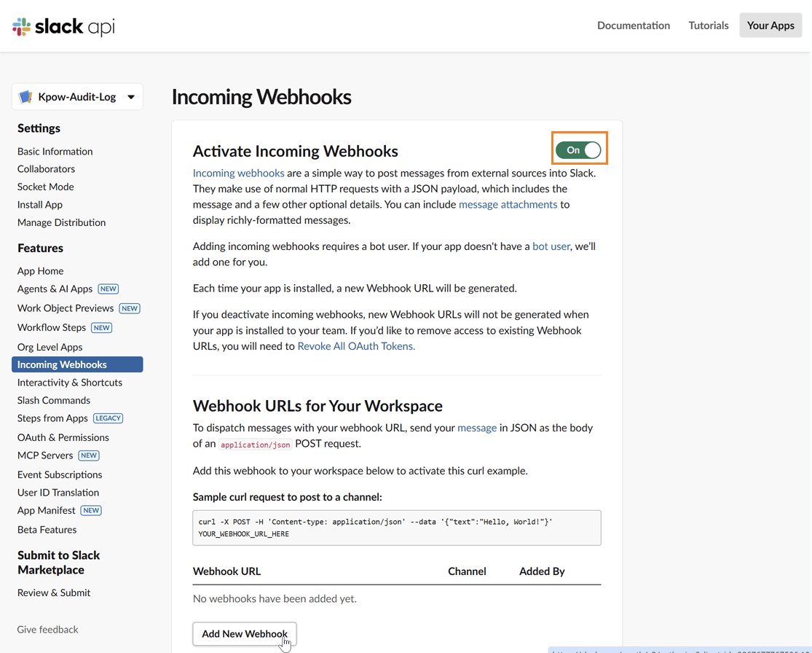Follow the message link in webhook description

(477, 428)
